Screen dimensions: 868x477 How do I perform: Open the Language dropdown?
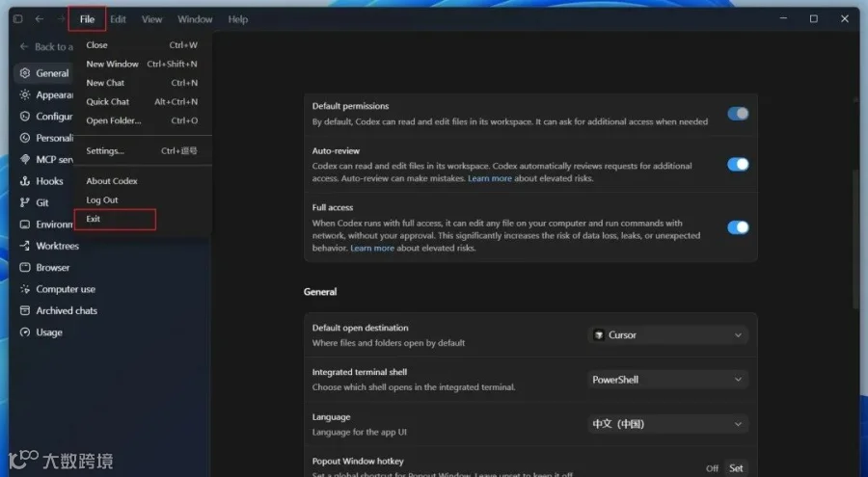point(668,424)
